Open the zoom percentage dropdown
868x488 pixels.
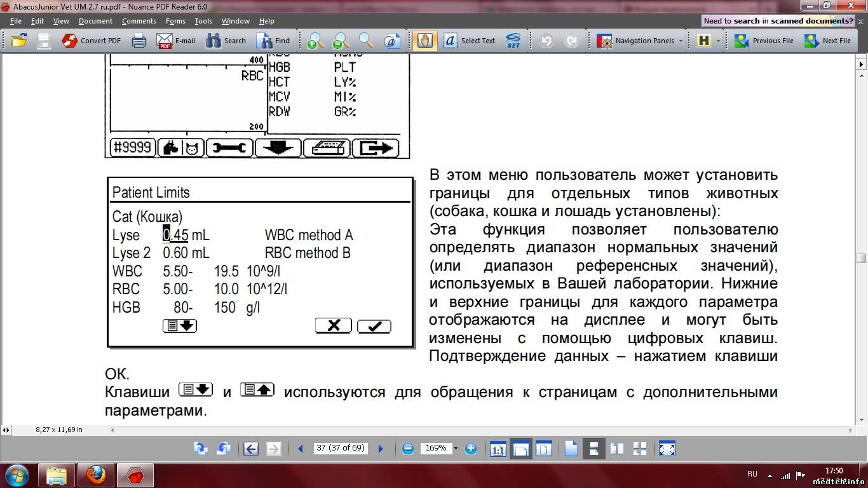(x=455, y=448)
